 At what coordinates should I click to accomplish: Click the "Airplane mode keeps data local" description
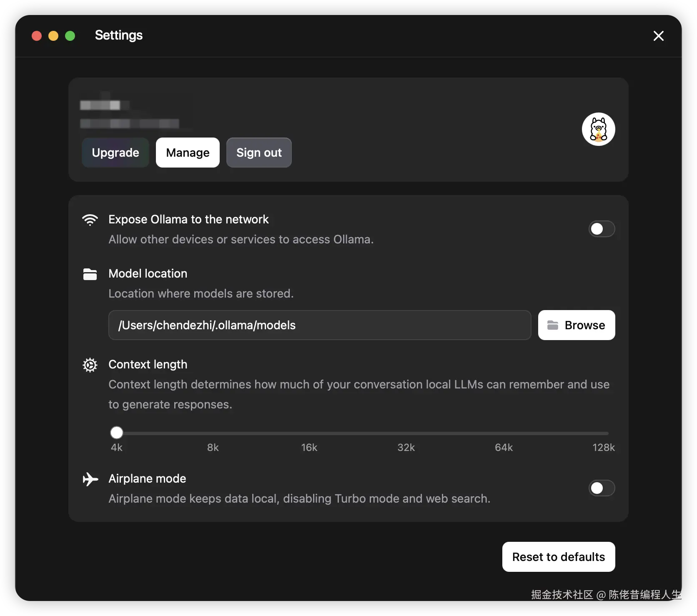[299, 498]
